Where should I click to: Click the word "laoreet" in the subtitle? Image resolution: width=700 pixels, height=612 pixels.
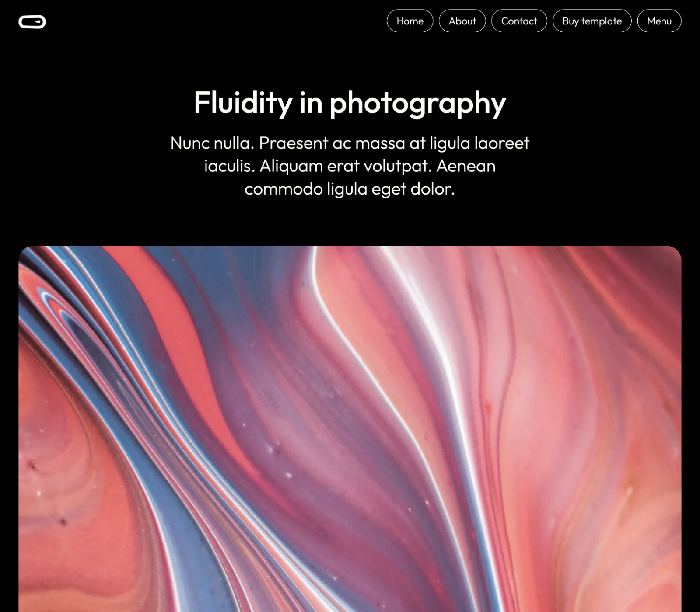[502, 143]
